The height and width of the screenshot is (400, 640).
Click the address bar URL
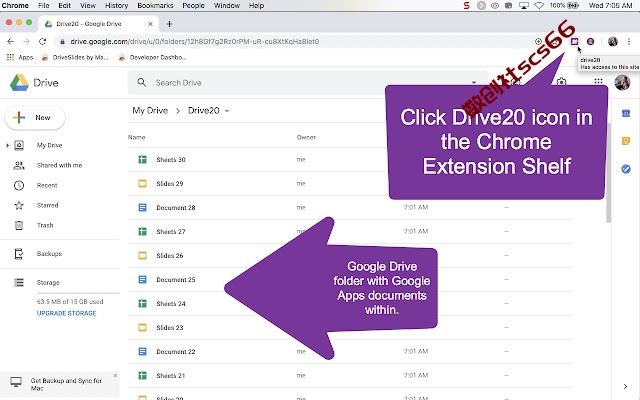[x=195, y=41]
